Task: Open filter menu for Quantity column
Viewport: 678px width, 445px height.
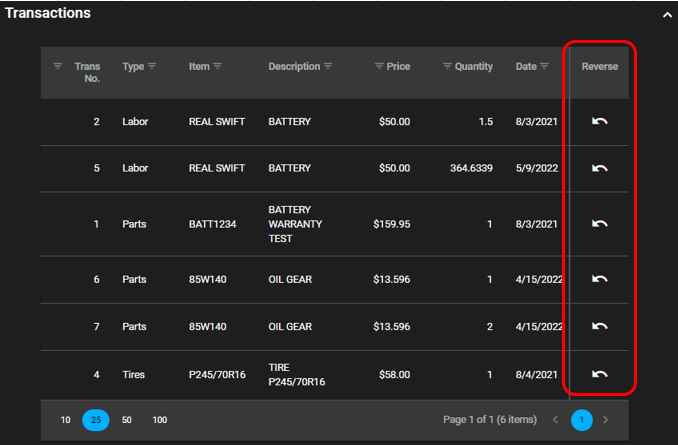Action: [447, 67]
